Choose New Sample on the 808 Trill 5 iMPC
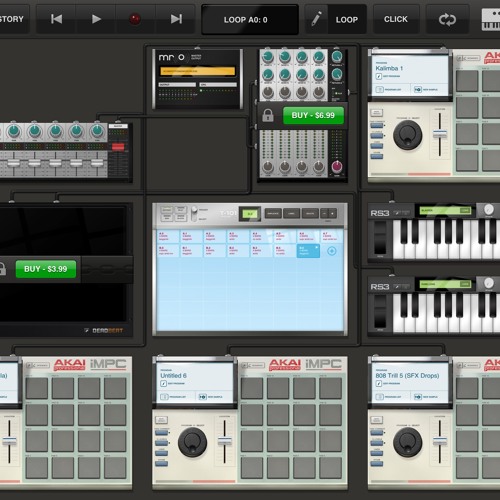This screenshot has height=500, width=500. coord(426,397)
